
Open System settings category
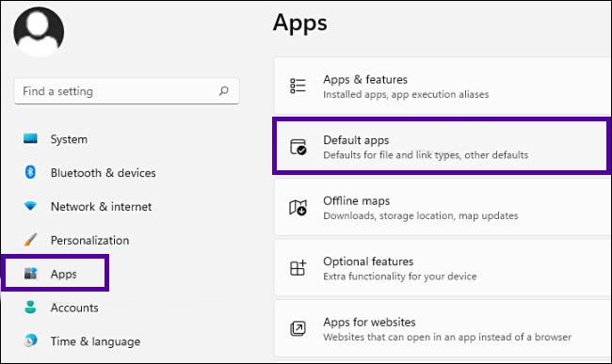click(69, 139)
